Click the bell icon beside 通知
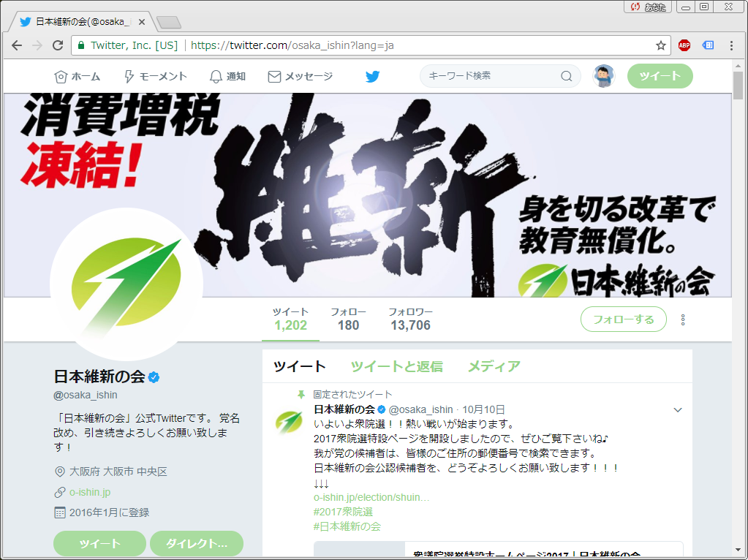This screenshot has height=560, width=748. pos(216,76)
